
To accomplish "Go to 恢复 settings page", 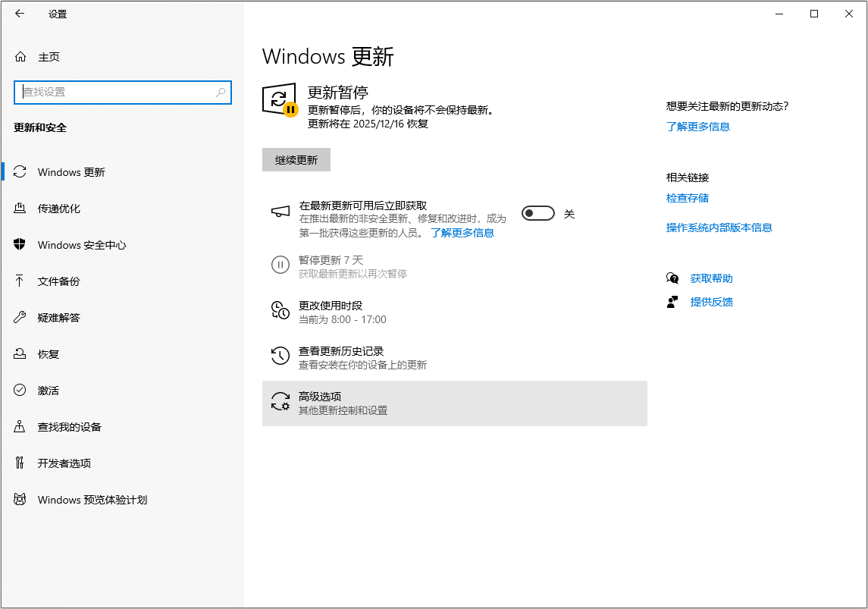I will (49, 354).
